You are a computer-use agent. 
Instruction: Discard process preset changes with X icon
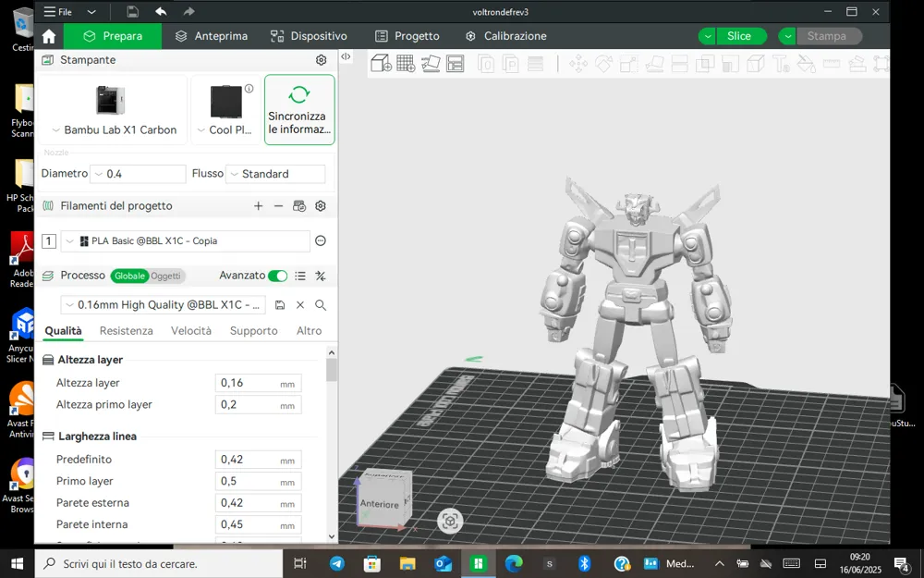(300, 305)
